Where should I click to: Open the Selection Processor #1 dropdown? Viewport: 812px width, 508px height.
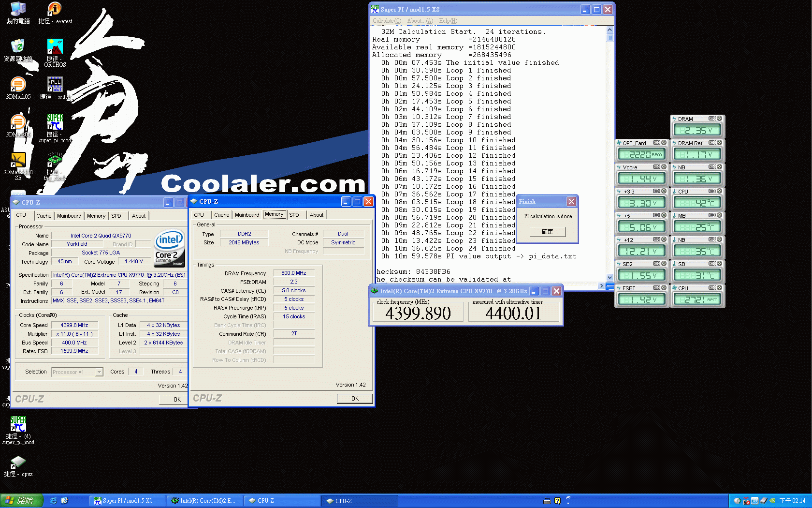tap(99, 372)
